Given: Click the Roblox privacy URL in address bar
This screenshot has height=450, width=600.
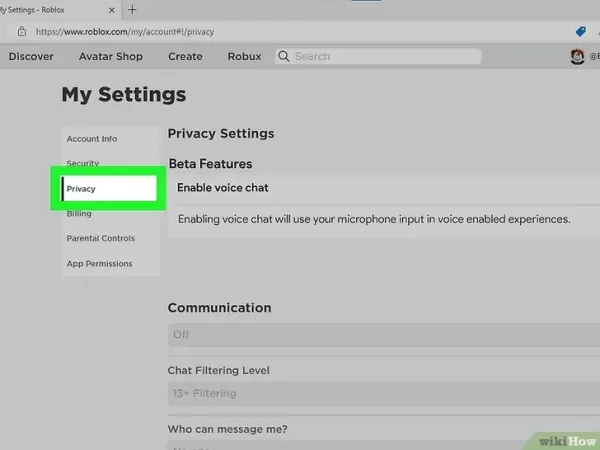Looking at the screenshot, I should coord(125,32).
